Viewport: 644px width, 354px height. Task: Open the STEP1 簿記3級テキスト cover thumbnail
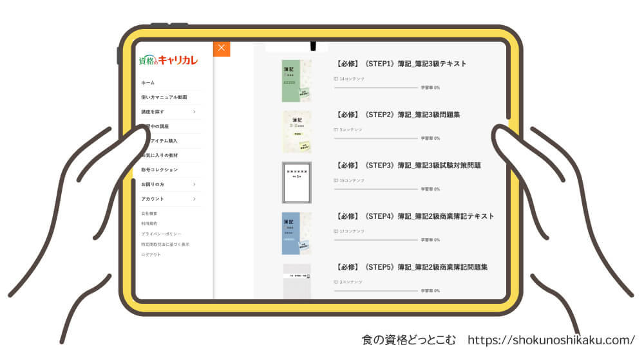[296, 81]
